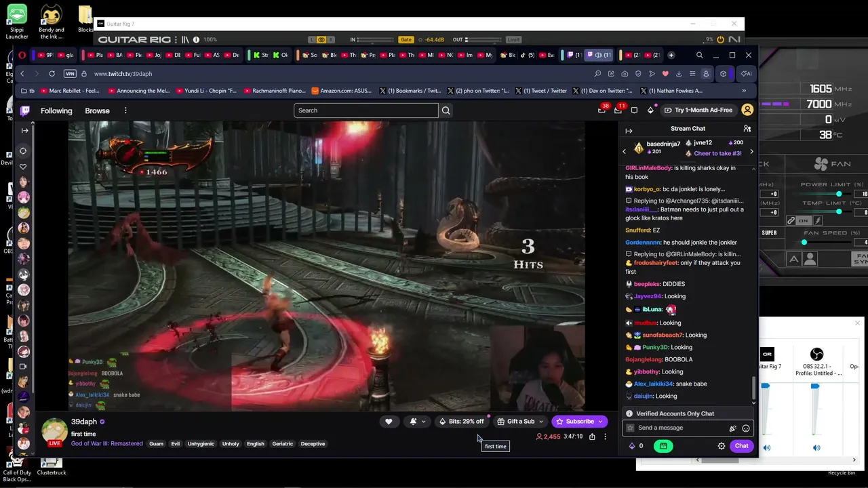Focus the Twitch Search field
Image resolution: width=868 pixels, height=488 pixels.
click(366, 110)
